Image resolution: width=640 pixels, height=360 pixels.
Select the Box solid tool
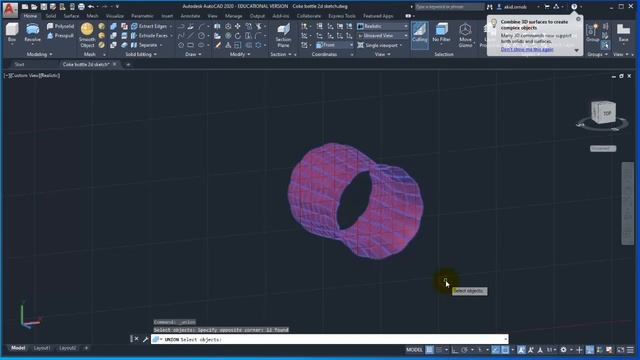(12, 32)
